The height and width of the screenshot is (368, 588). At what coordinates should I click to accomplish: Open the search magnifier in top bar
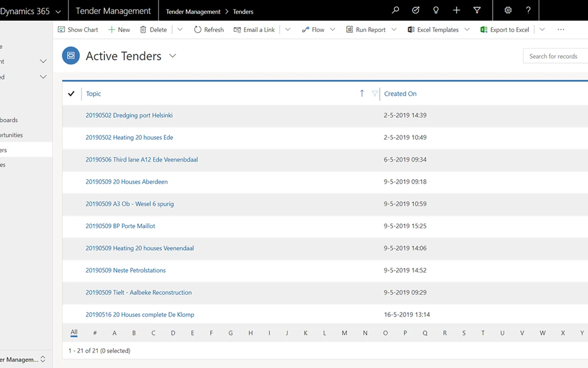(x=395, y=10)
